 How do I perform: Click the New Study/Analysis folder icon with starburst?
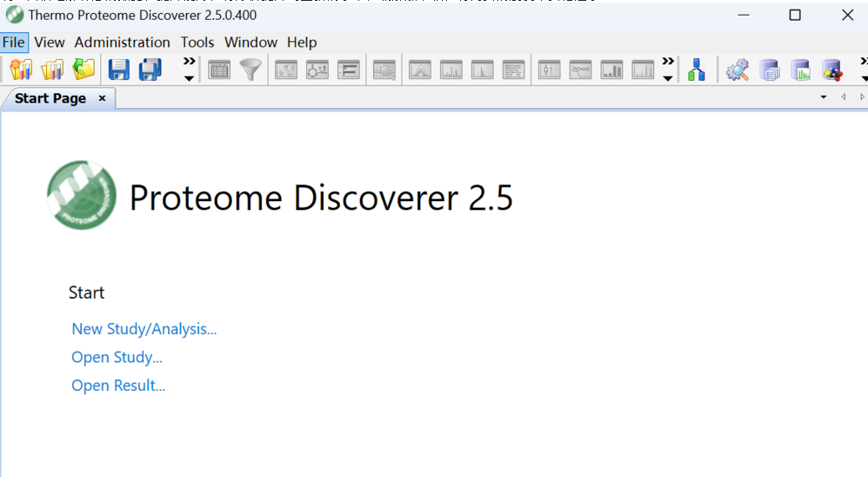click(x=21, y=70)
